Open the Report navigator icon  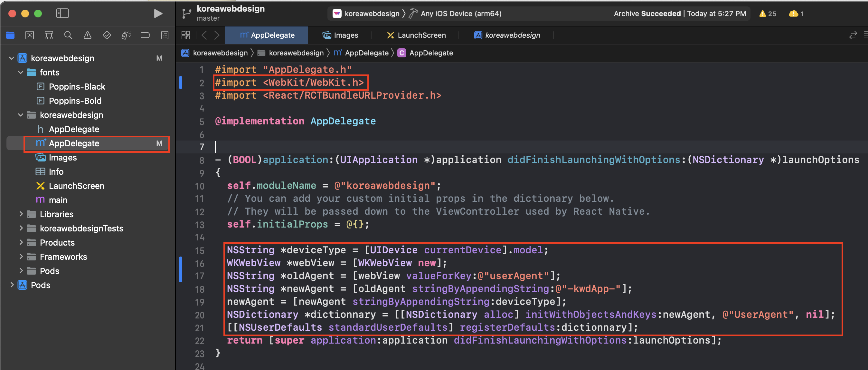tap(165, 35)
